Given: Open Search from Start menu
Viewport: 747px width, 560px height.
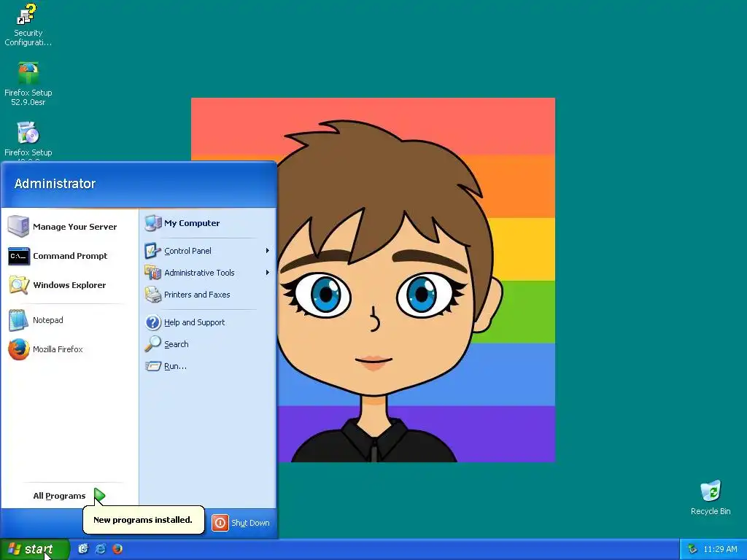Looking at the screenshot, I should coord(208,344).
